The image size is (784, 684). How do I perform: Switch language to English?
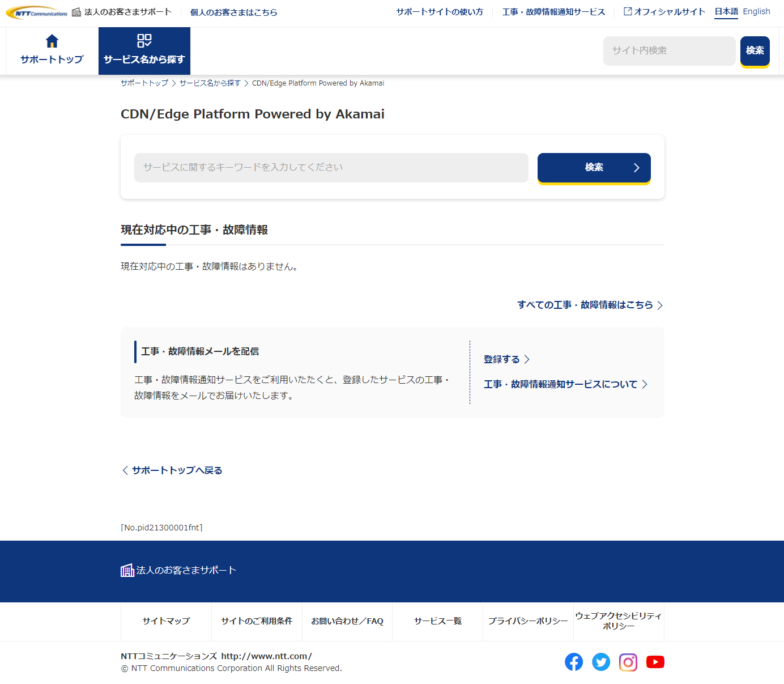pos(756,11)
